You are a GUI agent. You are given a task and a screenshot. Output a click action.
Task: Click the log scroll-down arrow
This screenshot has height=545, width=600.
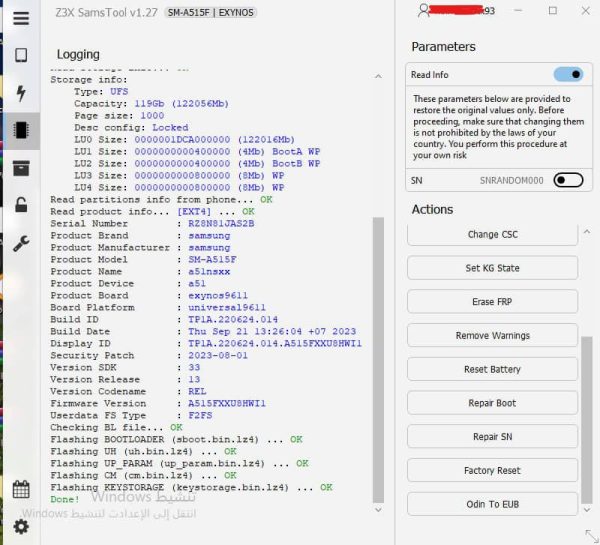(x=378, y=509)
